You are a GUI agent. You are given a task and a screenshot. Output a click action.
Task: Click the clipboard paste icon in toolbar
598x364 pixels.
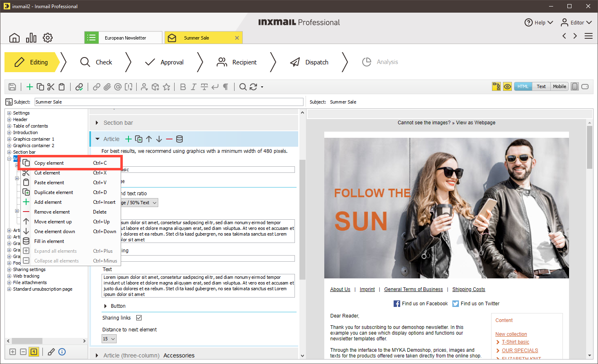(62, 87)
